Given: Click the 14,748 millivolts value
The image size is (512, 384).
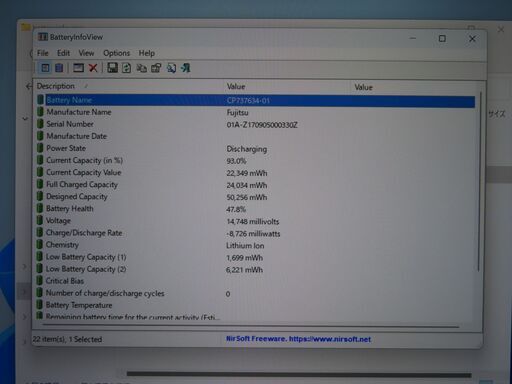Looking at the screenshot, I should [253, 221].
